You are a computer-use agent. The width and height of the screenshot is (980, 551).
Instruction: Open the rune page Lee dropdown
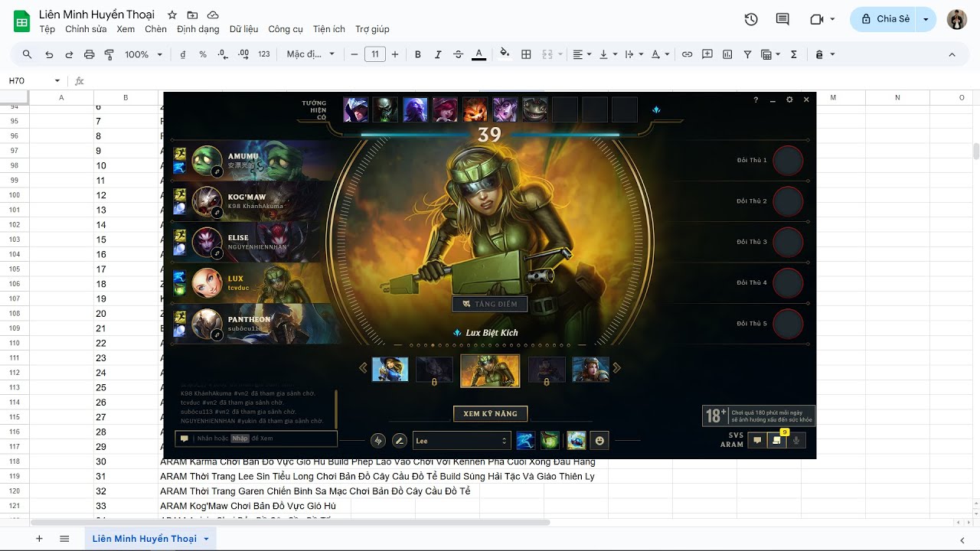pyautogui.click(x=461, y=441)
